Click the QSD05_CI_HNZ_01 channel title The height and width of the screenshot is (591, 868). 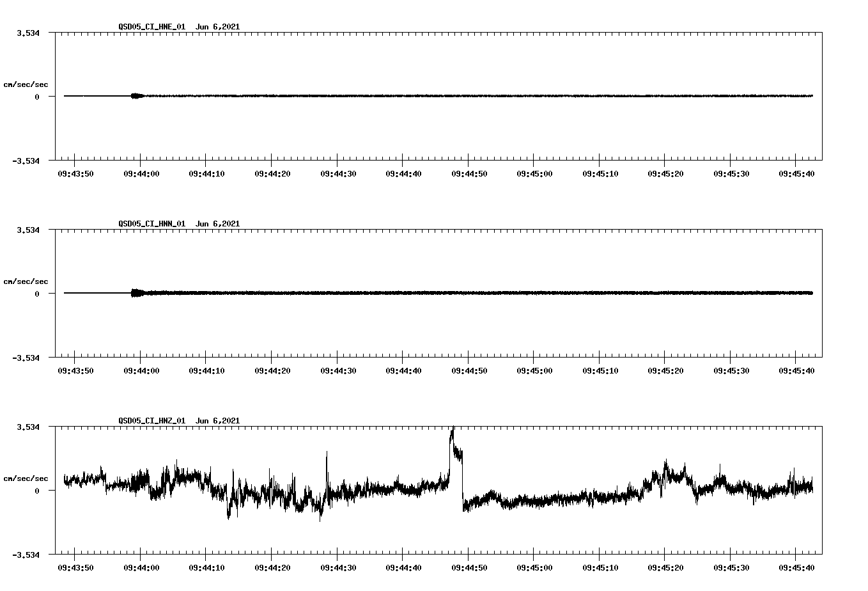click(x=152, y=420)
